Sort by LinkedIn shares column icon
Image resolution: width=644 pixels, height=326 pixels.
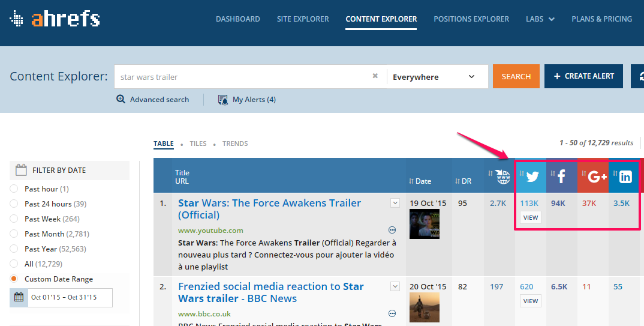[625, 177]
